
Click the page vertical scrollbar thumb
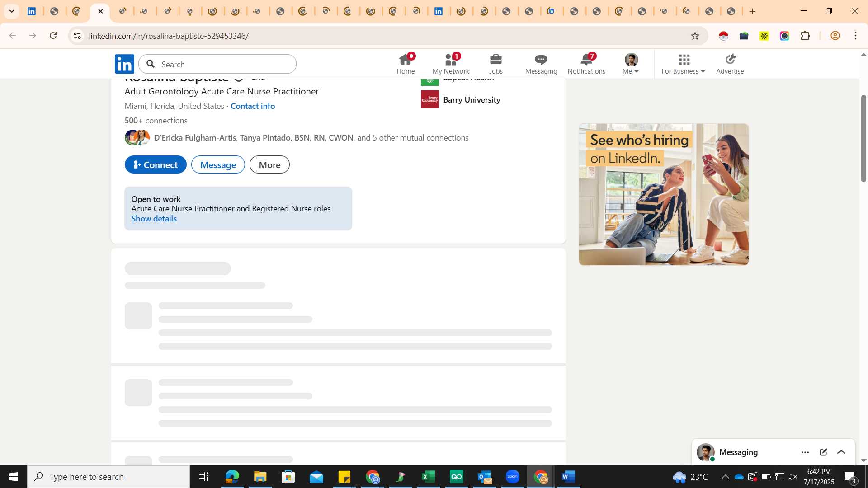863,138
